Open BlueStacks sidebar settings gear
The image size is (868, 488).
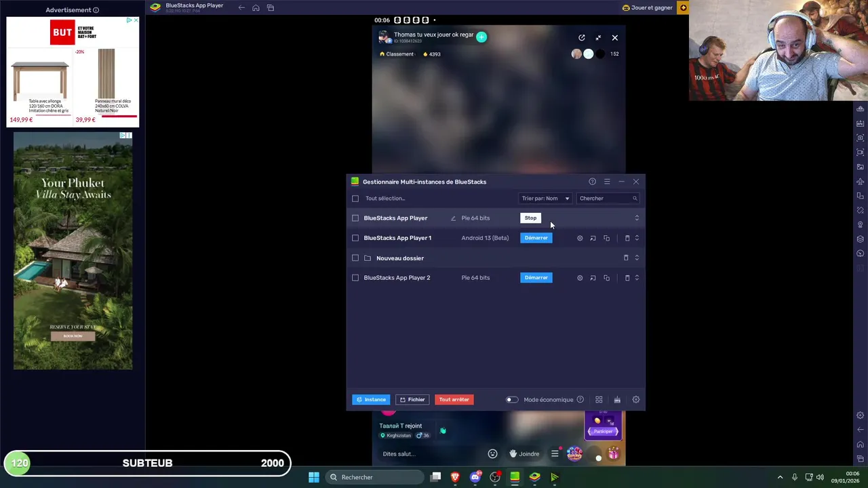click(861, 415)
